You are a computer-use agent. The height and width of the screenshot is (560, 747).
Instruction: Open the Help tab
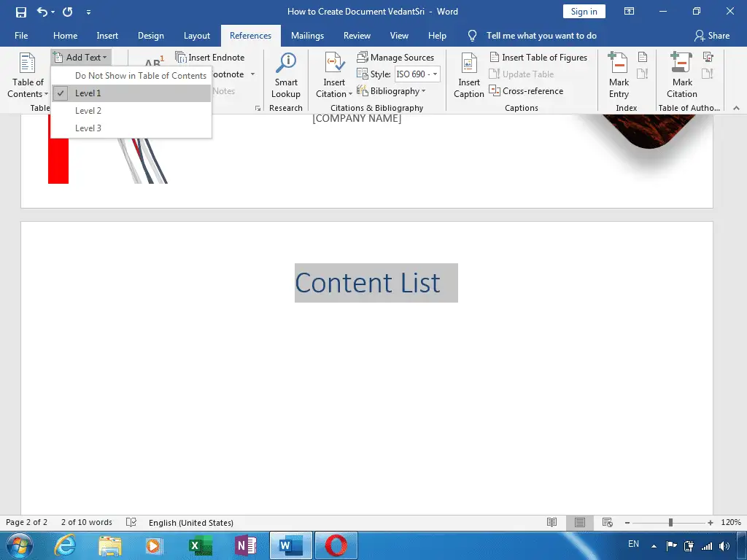(x=437, y=36)
